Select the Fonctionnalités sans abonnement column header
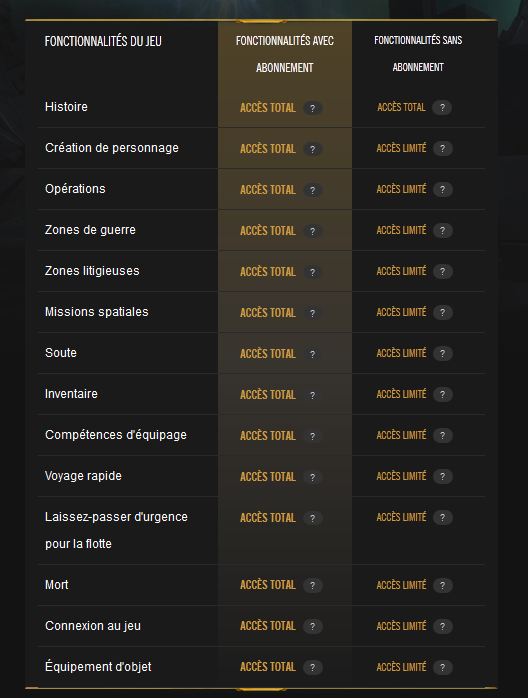Viewport: 528px width, 698px height. click(x=418, y=53)
